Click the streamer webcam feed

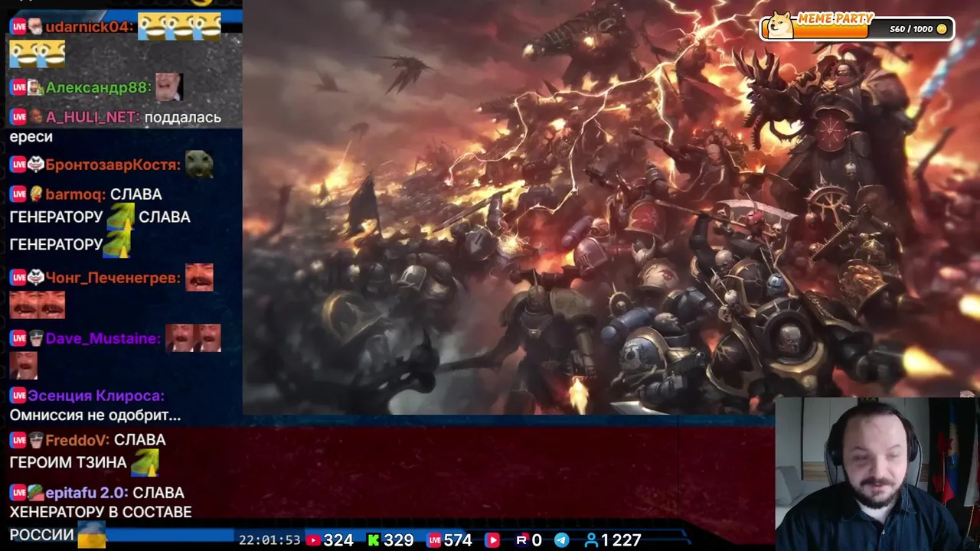877,474
